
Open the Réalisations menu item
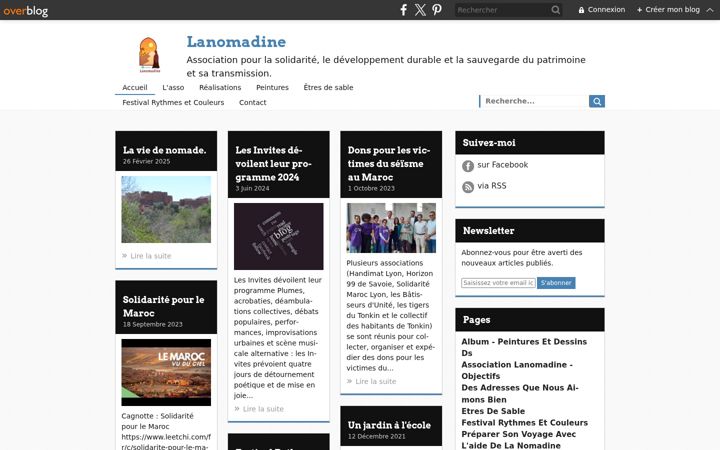220,87
